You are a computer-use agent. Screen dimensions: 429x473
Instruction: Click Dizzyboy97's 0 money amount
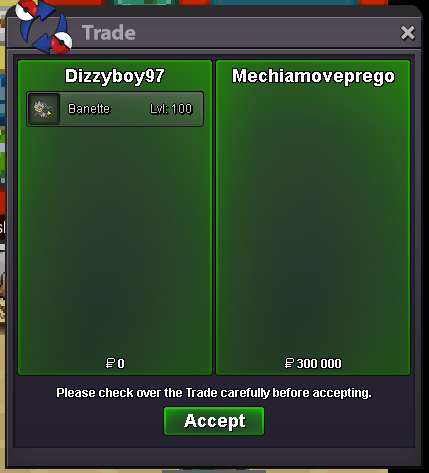(x=121, y=363)
